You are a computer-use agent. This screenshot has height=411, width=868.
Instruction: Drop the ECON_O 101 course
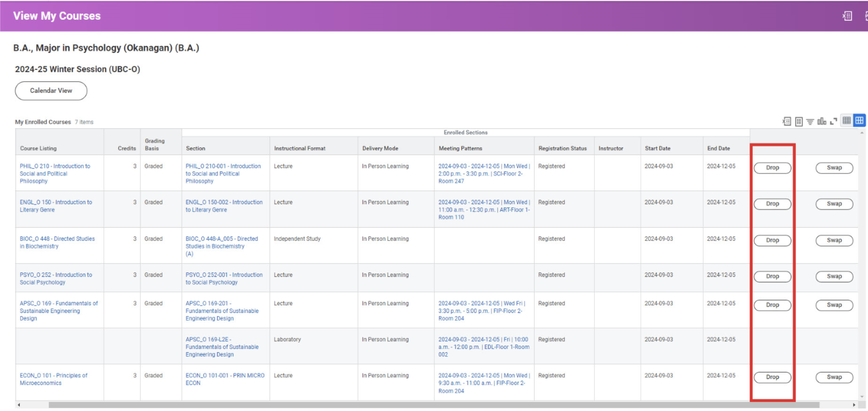tap(772, 377)
